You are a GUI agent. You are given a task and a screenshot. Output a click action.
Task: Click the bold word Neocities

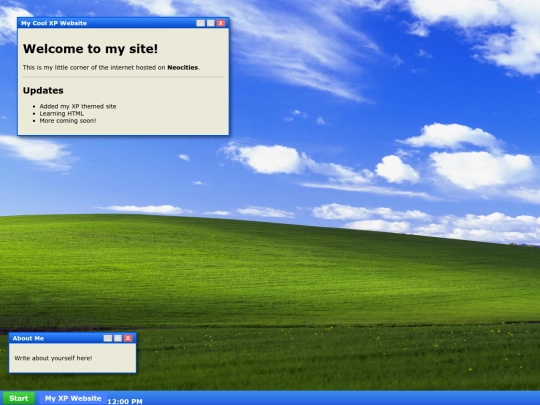click(x=183, y=68)
